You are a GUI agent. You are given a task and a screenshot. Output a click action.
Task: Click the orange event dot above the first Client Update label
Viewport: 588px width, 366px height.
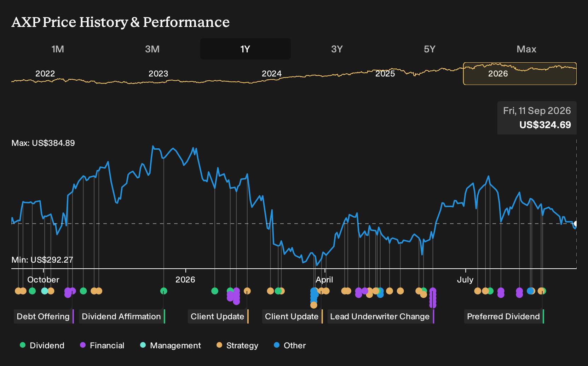point(247,291)
